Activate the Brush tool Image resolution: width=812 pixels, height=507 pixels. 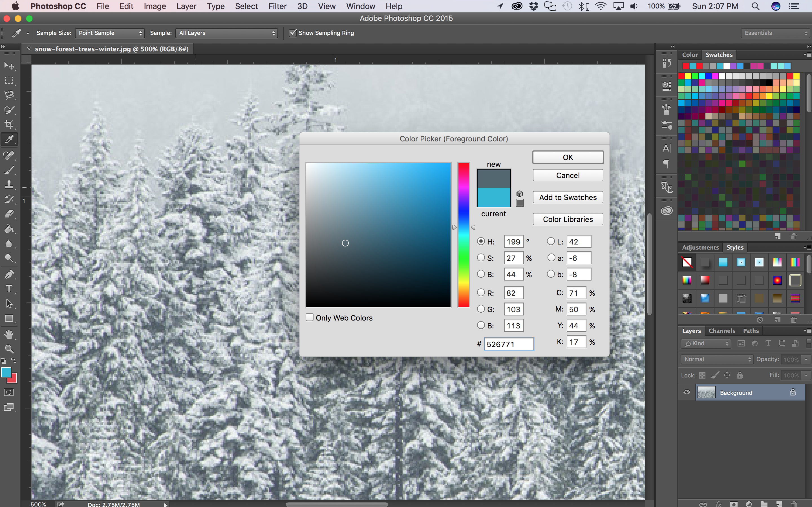point(9,169)
